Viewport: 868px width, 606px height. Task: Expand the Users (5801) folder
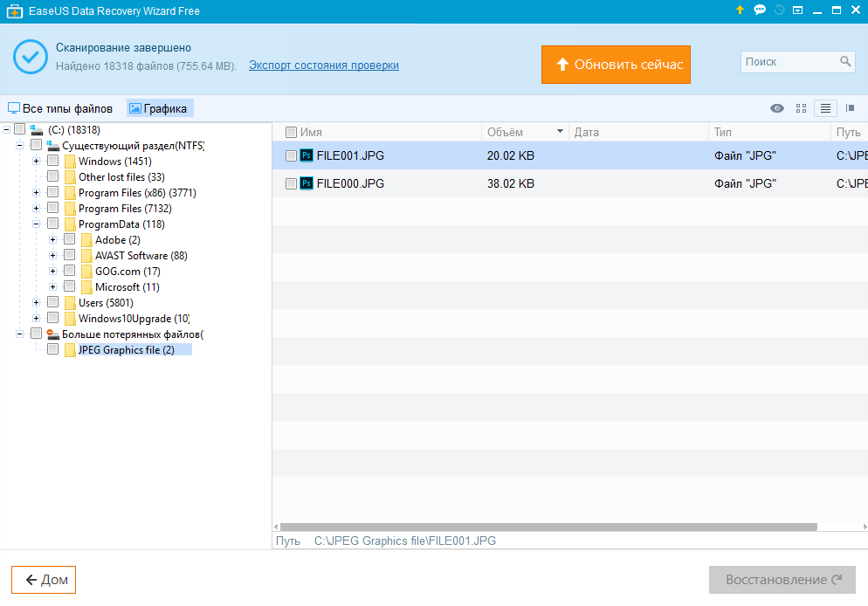(x=37, y=303)
